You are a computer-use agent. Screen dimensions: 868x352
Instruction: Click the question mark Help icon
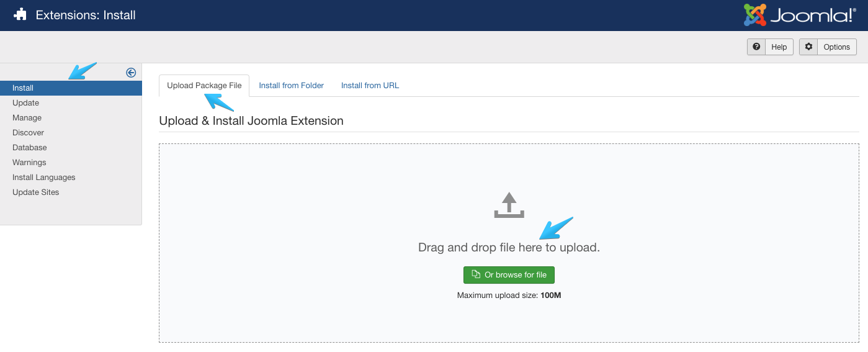coord(756,47)
